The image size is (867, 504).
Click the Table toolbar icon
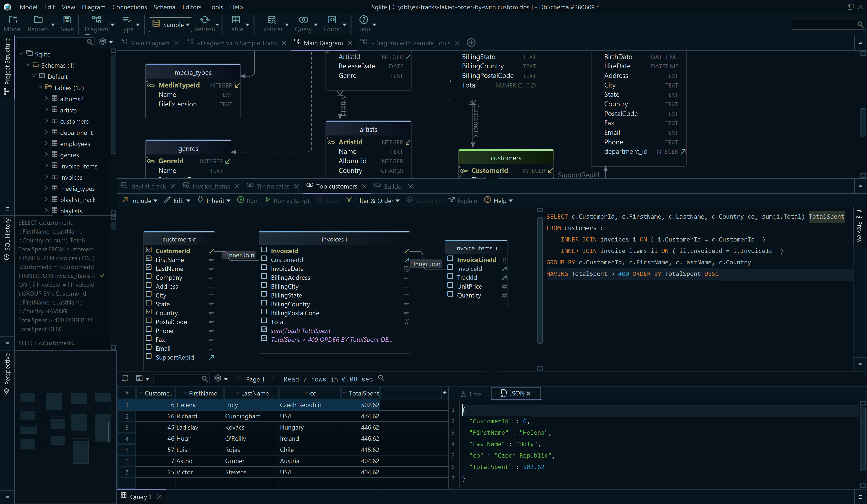tap(235, 20)
